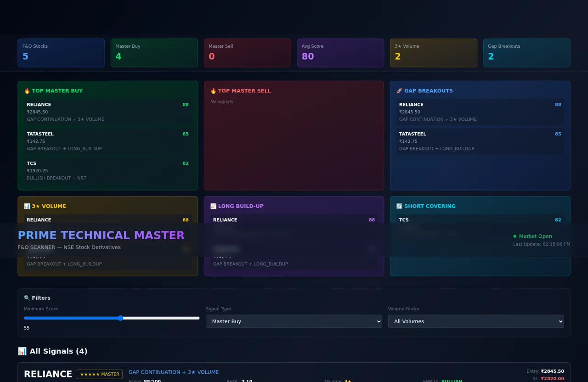The width and height of the screenshot is (588, 382).
Task: Click the score 82 in Short Covering panel
Action: tap(558, 220)
